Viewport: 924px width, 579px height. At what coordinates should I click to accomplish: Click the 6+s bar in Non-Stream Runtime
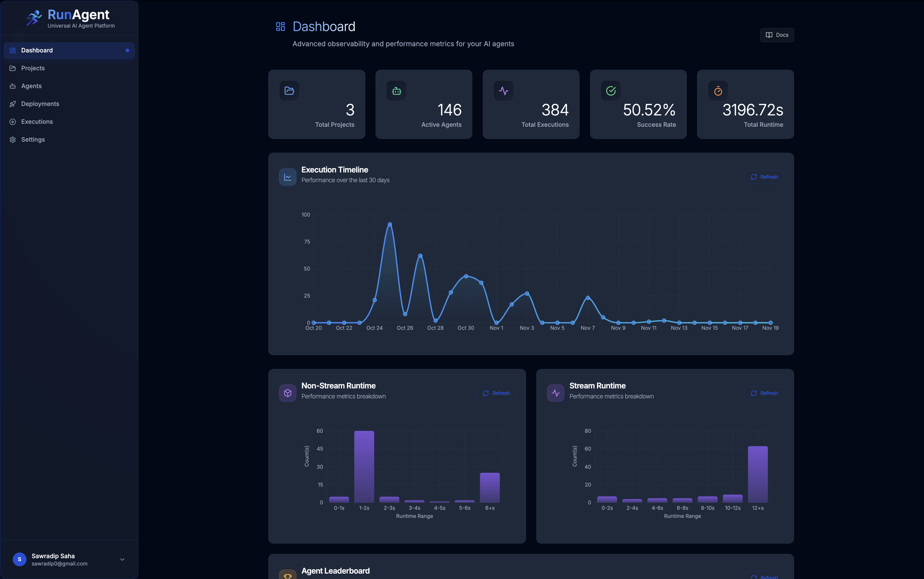pyautogui.click(x=490, y=487)
